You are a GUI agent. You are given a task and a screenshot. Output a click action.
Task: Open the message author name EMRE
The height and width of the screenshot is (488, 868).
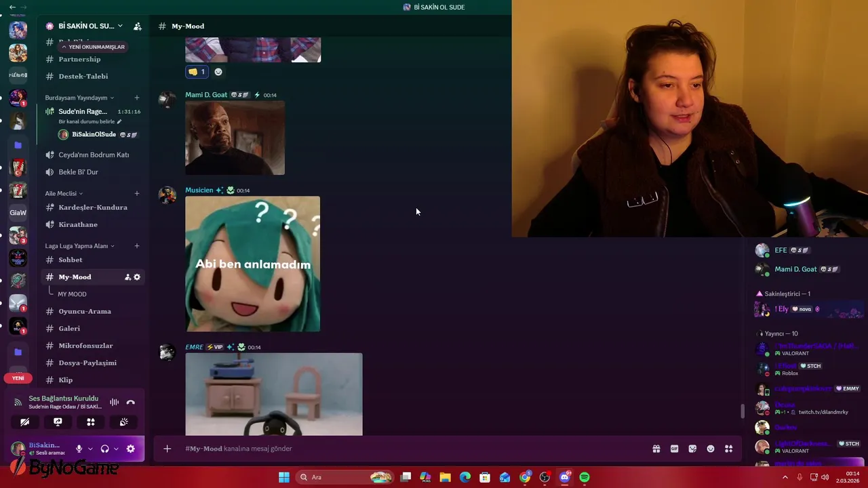[x=194, y=347]
